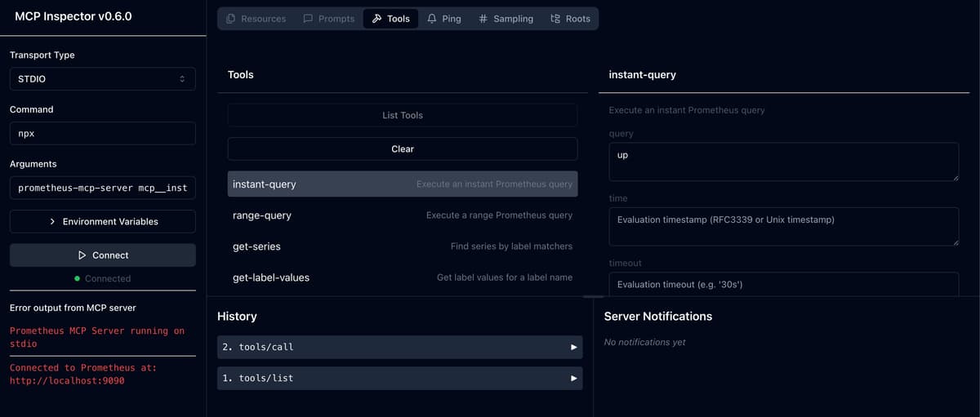Click the files icon on Resources tab
The image size is (980, 417).
coord(231,19)
